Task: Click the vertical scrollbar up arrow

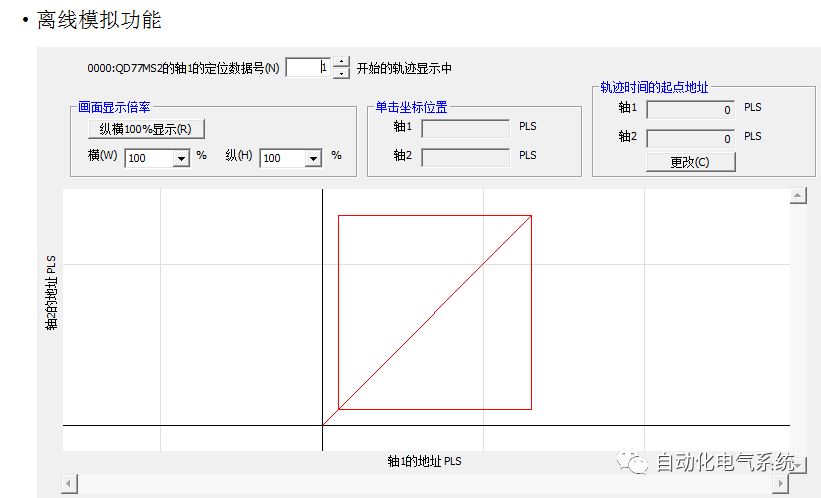Action: [x=798, y=197]
